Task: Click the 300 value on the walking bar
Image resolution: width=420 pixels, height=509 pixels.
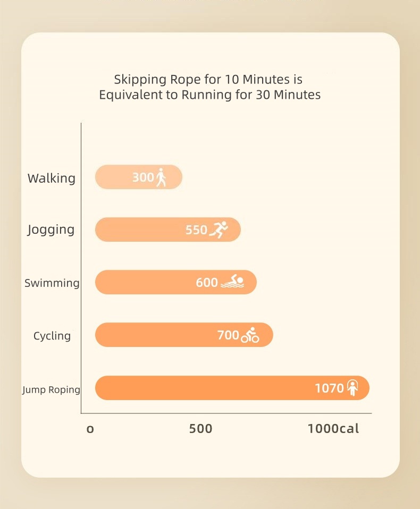Action: point(143,177)
